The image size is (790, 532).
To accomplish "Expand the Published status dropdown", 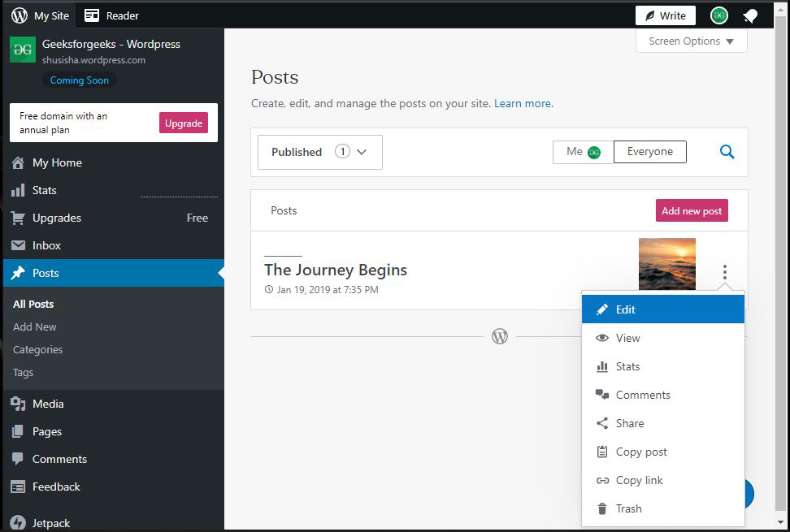I will coord(320,152).
